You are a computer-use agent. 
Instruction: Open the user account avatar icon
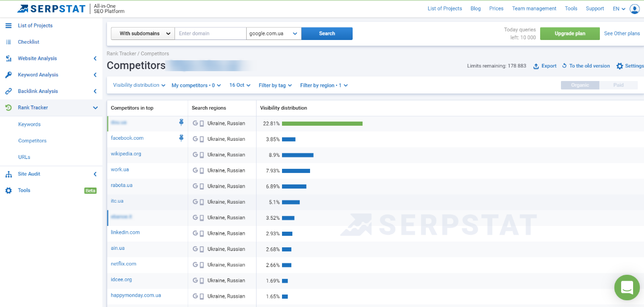(635, 9)
